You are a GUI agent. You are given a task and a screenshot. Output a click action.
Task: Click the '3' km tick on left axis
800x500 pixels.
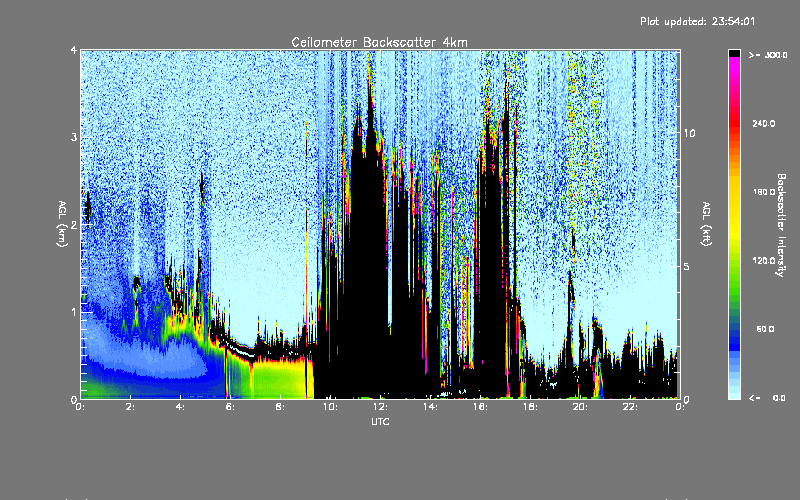[x=74, y=137]
